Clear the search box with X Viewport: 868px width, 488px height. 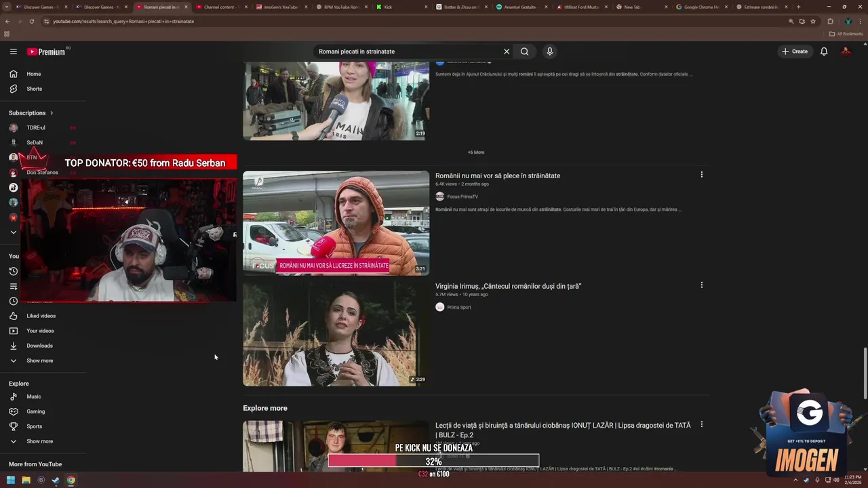click(x=506, y=52)
